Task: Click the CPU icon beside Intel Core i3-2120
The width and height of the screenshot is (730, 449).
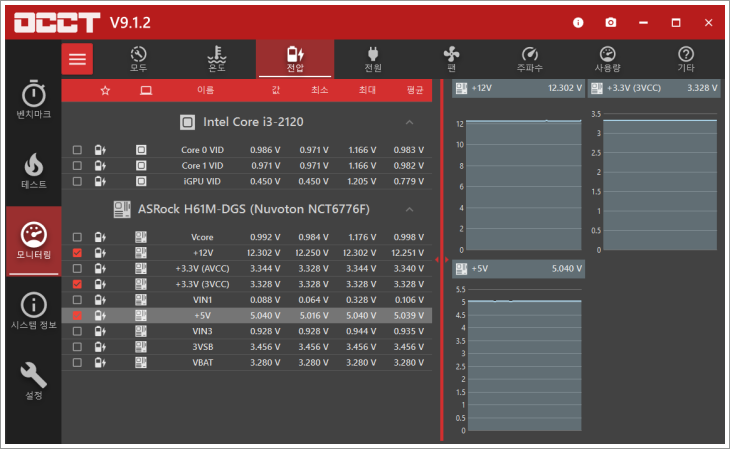Action: point(187,122)
